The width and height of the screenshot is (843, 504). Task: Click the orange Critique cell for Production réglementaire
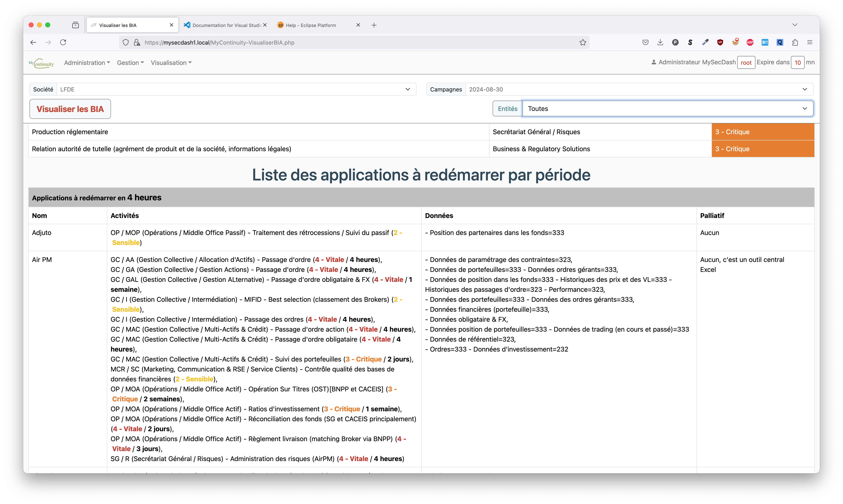point(763,132)
